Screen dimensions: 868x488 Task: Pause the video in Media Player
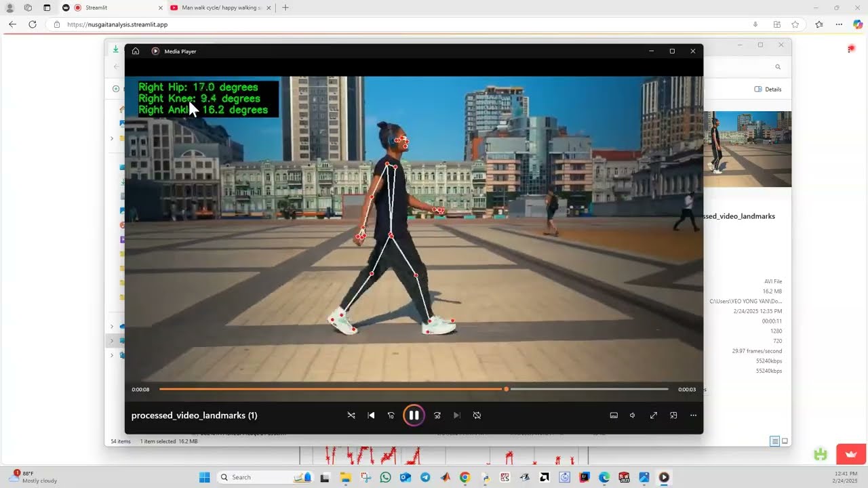414,415
